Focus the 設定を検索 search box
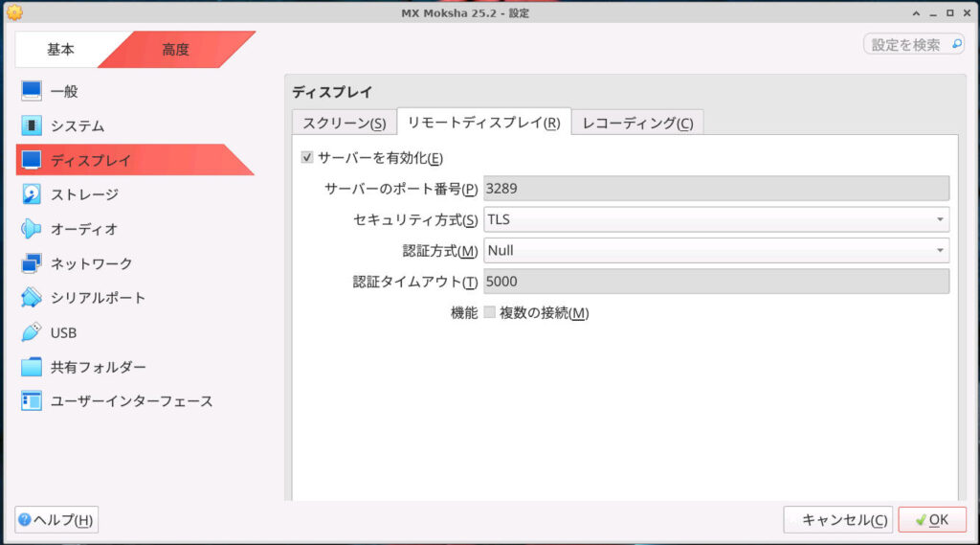980x545 pixels. (914, 44)
